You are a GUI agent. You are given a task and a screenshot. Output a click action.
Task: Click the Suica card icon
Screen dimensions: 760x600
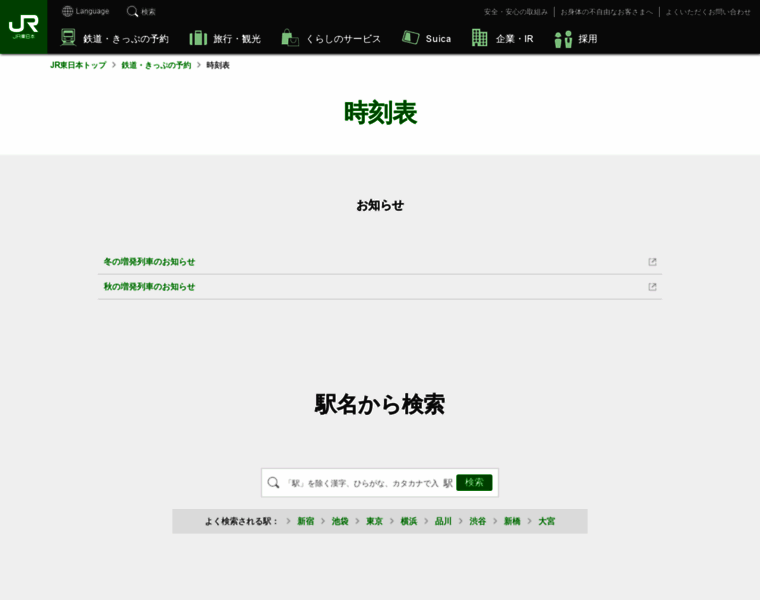411,38
